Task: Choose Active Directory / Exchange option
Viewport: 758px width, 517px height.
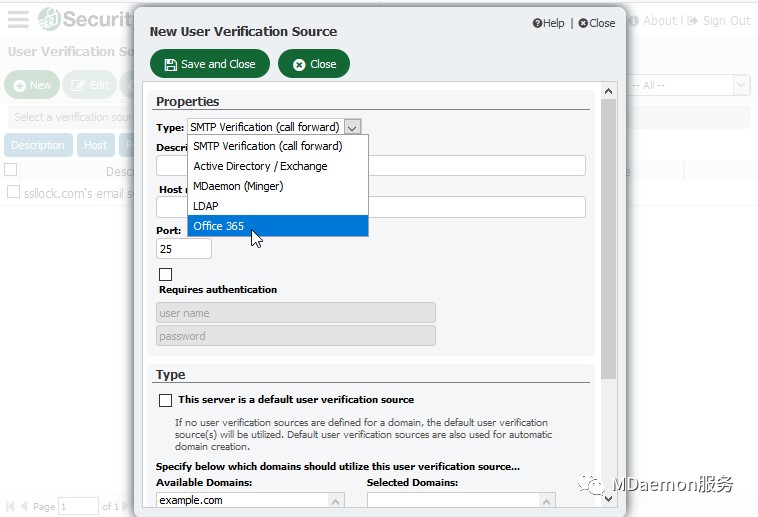Action: point(277,166)
